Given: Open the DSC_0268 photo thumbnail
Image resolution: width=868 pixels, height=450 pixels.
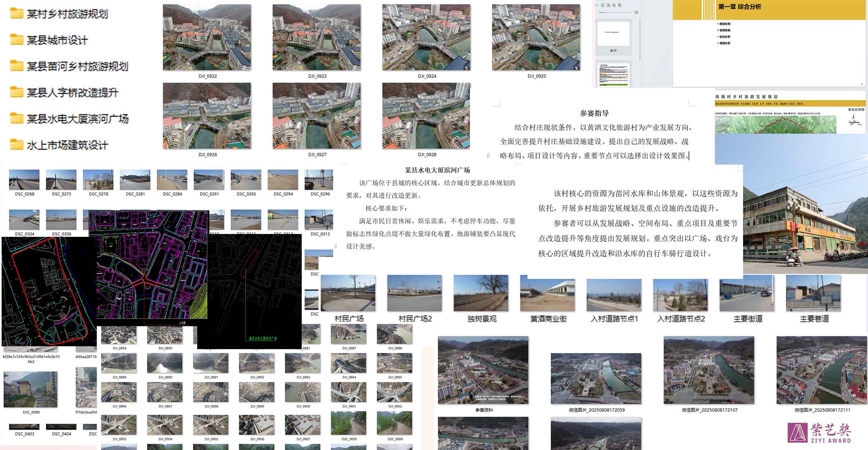Looking at the screenshot, I should pyautogui.click(x=24, y=180).
